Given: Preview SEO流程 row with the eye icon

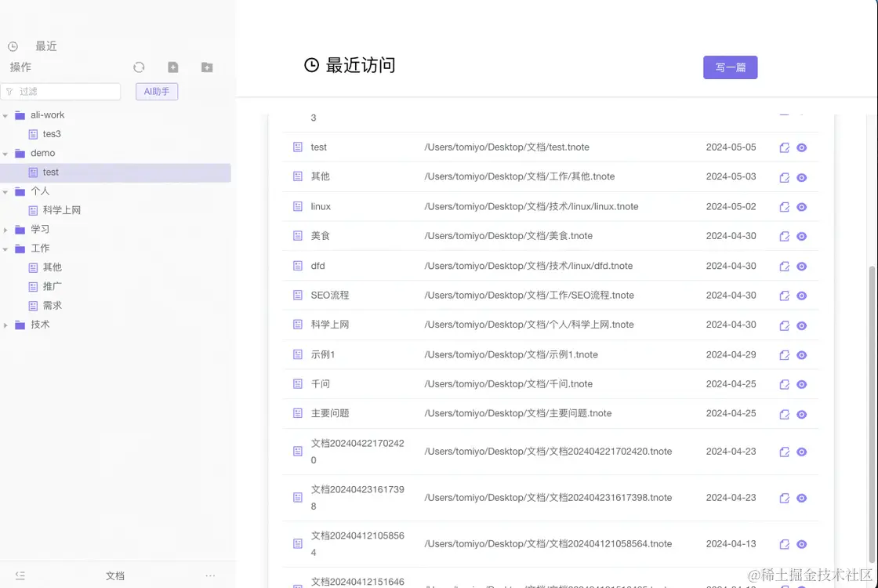Looking at the screenshot, I should pos(801,295).
